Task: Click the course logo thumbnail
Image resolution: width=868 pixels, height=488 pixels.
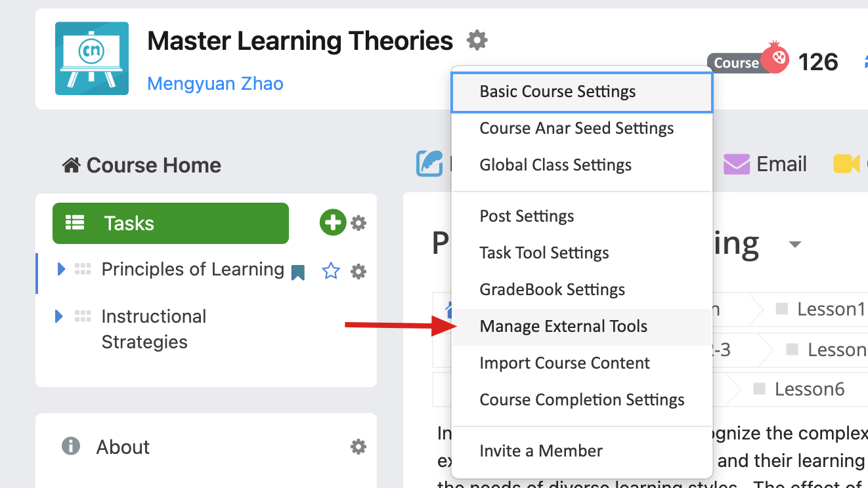Action: (92, 58)
